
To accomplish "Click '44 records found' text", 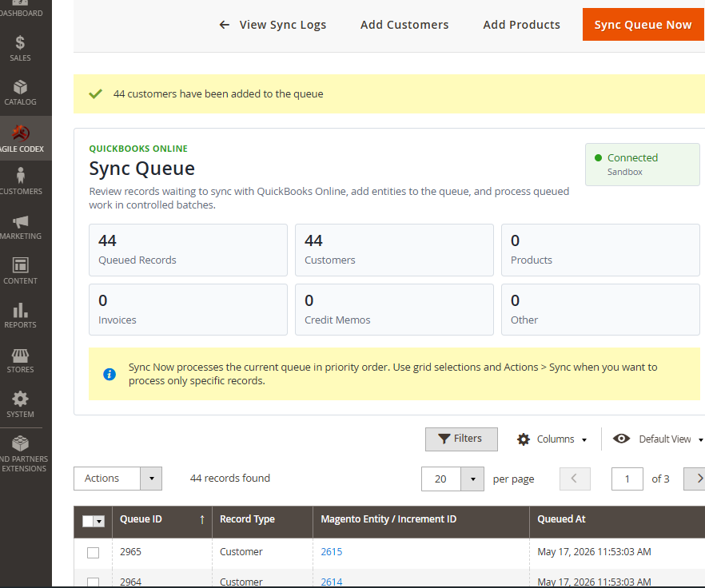I will (x=229, y=479).
